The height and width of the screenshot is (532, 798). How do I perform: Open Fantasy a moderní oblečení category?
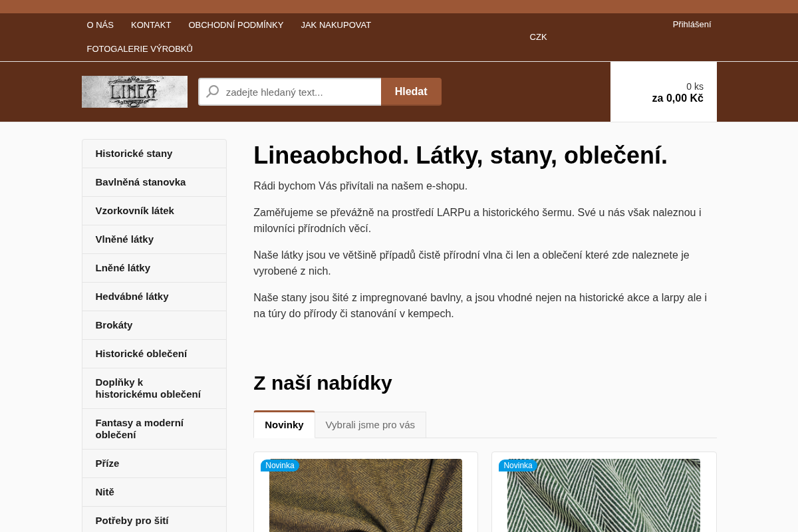click(x=154, y=429)
